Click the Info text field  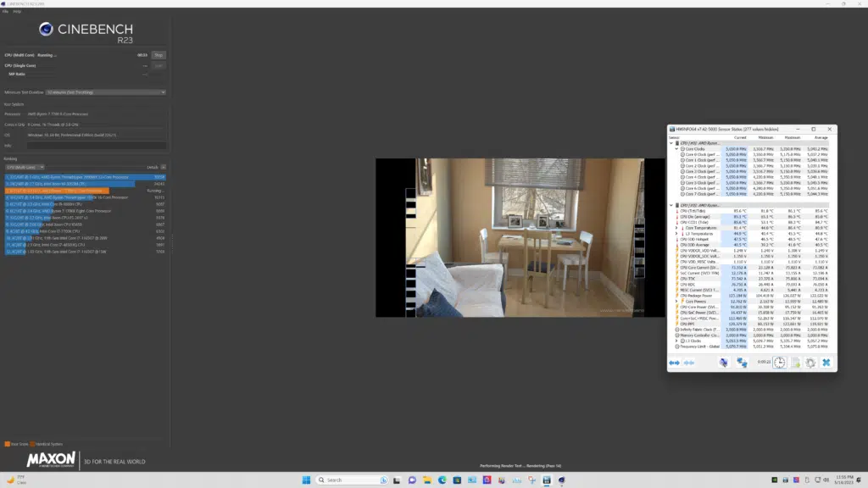tap(97, 146)
